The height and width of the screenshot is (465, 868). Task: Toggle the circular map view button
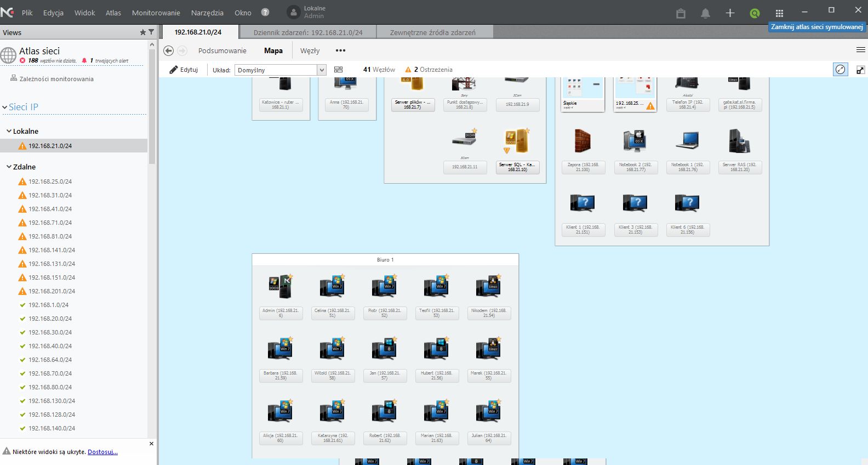click(x=840, y=70)
